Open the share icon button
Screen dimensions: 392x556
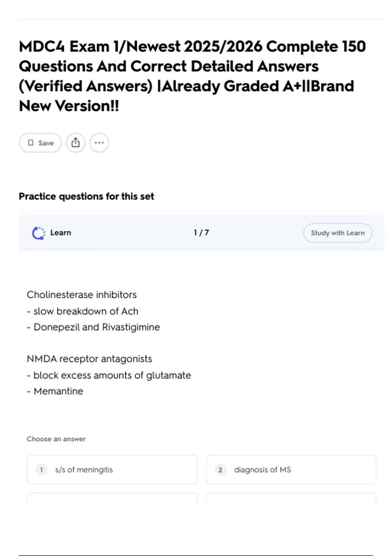(x=75, y=143)
